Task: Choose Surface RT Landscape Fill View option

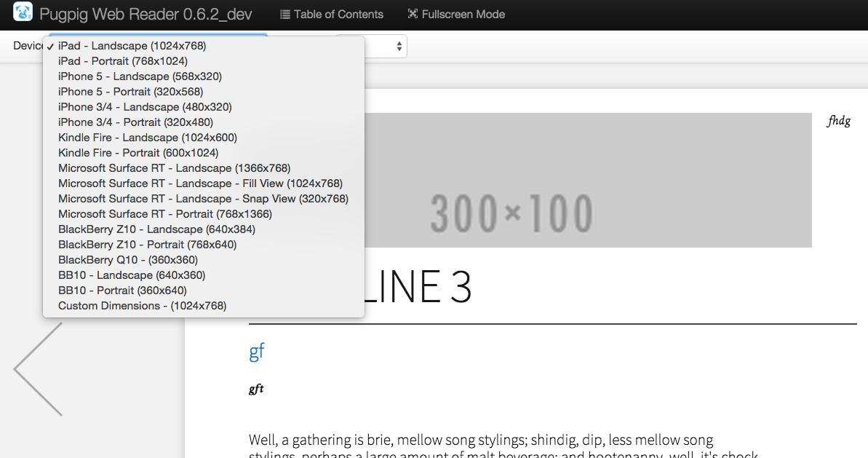Action: click(203, 183)
